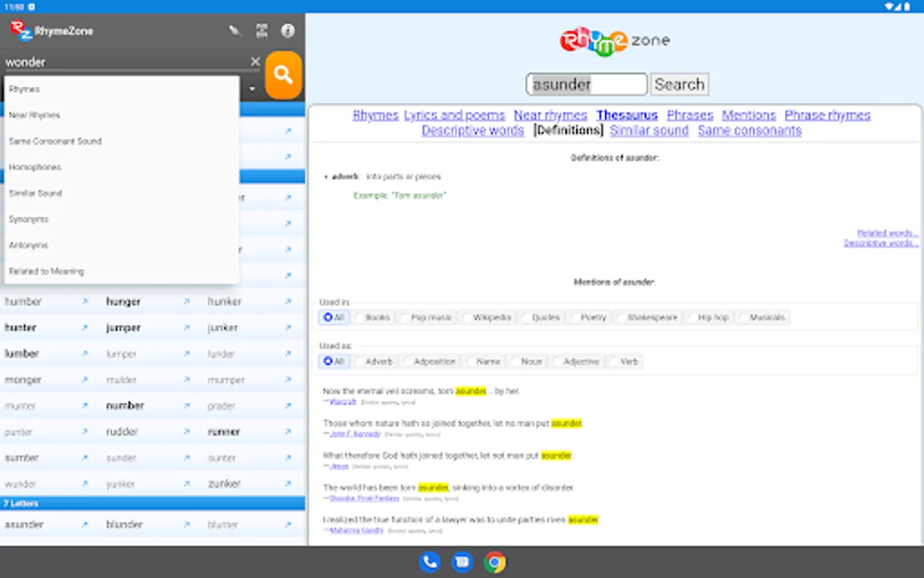
Task: Collapse the search type dropdown arrow
Action: [252, 89]
